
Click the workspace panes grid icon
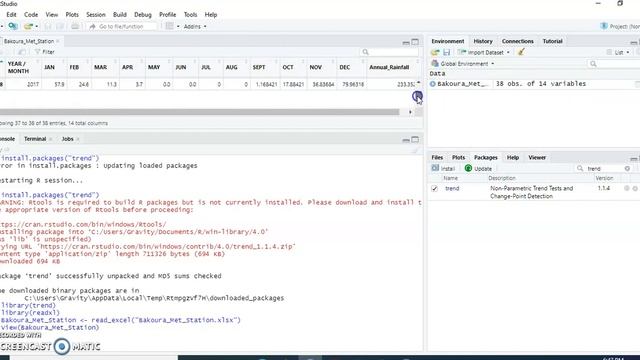pyautogui.click(x=169, y=26)
